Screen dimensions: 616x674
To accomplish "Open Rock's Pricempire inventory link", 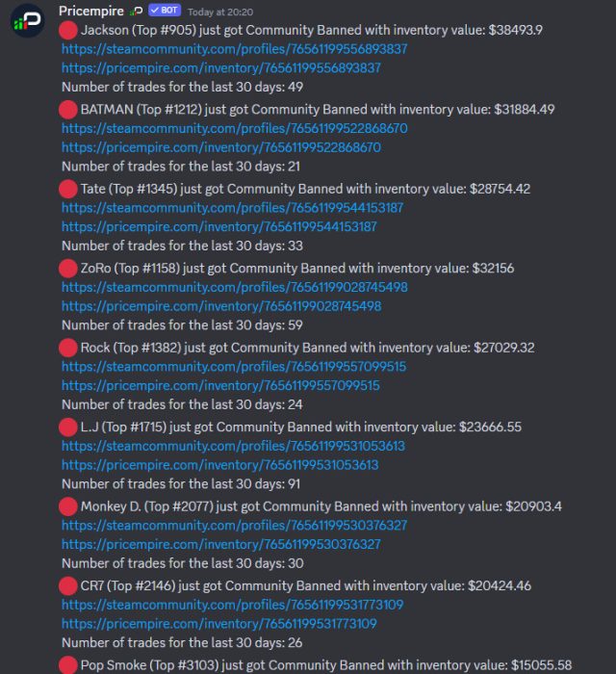I will pyautogui.click(x=220, y=386).
